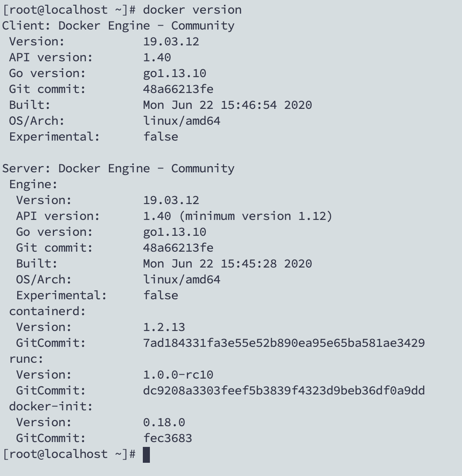Click the runc version value 1.0.0-rc10
Viewport: 462px width, 476px height.
(178, 375)
